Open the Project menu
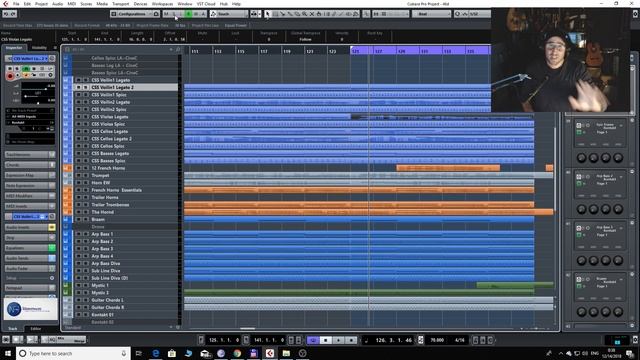The width and height of the screenshot is (640, 360). click(x=41, y=4)
